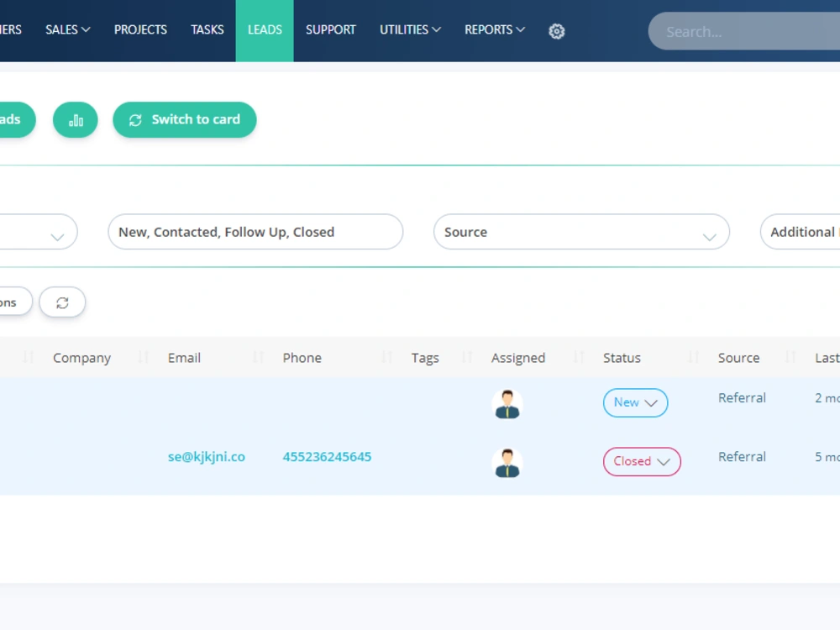Click the Source column header
The width and height of the screenshot is (840, 630).
pyautogui.click(x=738, y=358)
